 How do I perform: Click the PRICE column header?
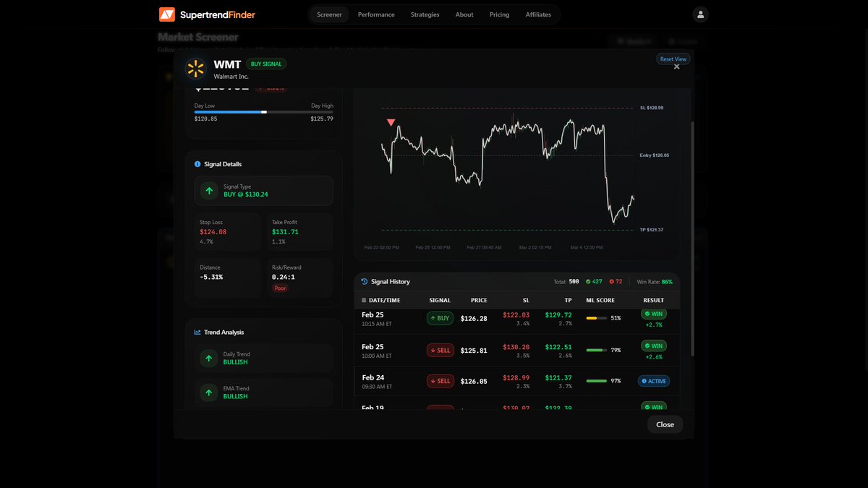[479, 300]
